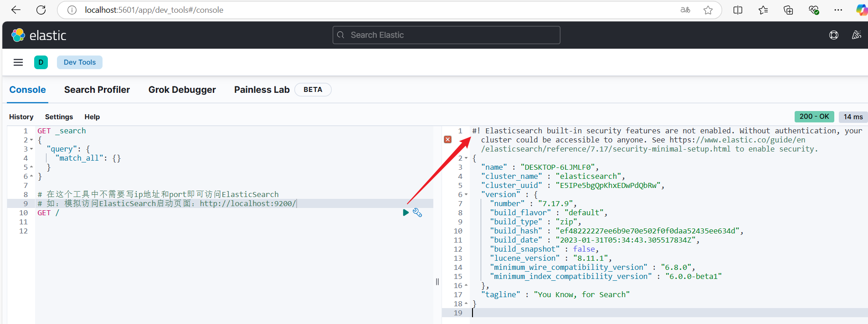Screen dimensions: 868x324
Task: Click the "tagline" output line
Action: 555,294
